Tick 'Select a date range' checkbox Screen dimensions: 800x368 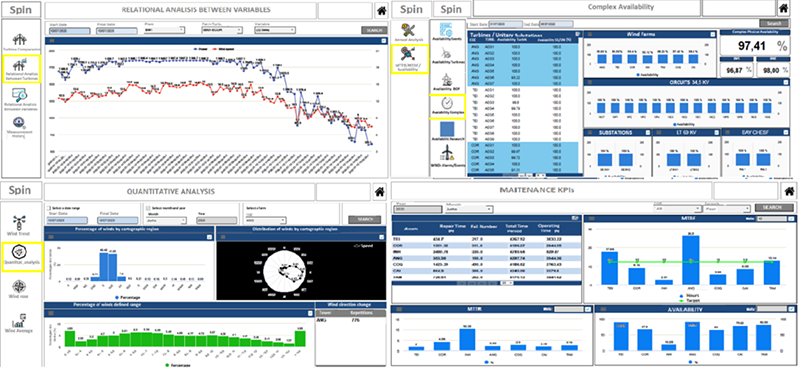(48, 209)
